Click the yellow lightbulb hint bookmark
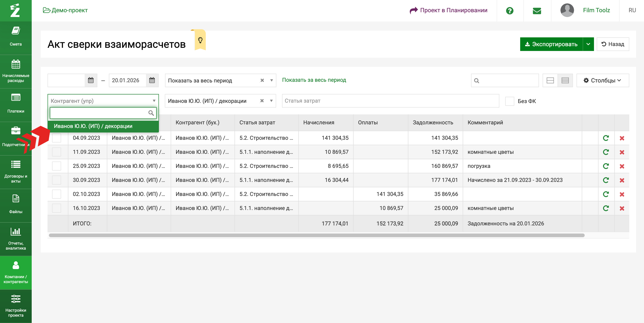The width and height of the screenshot is (644, 323). coord(200,40)
